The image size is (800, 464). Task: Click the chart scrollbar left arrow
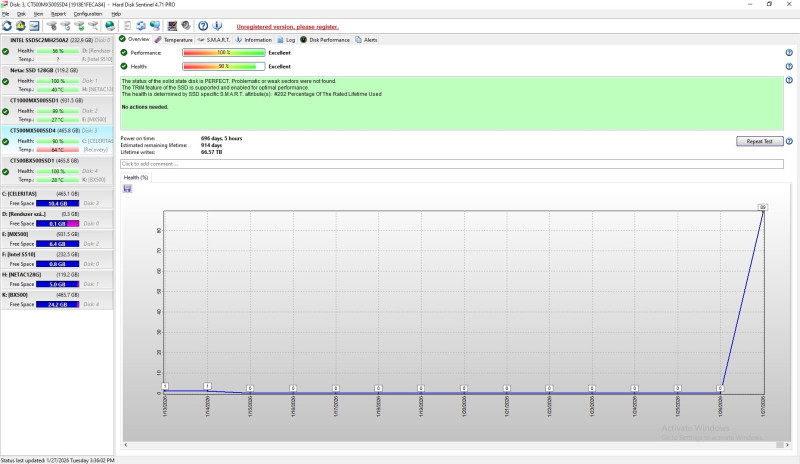click(126, 445)
